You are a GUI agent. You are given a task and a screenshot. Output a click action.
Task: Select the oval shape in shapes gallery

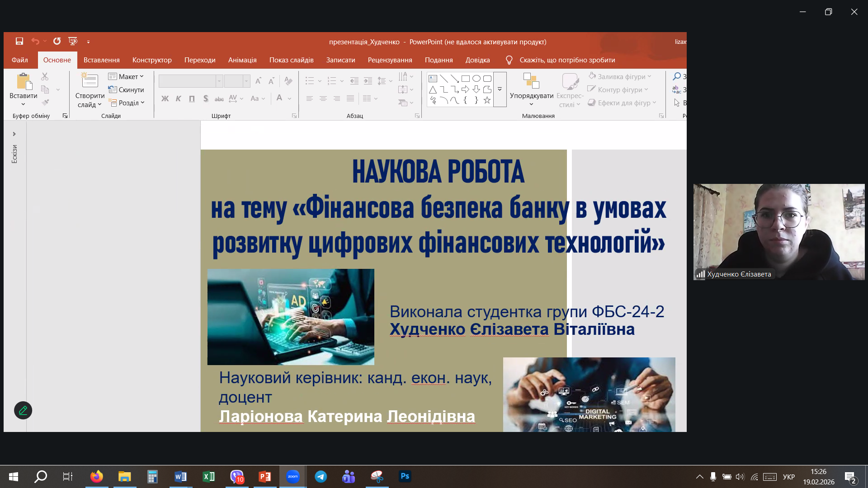point(476,79)
